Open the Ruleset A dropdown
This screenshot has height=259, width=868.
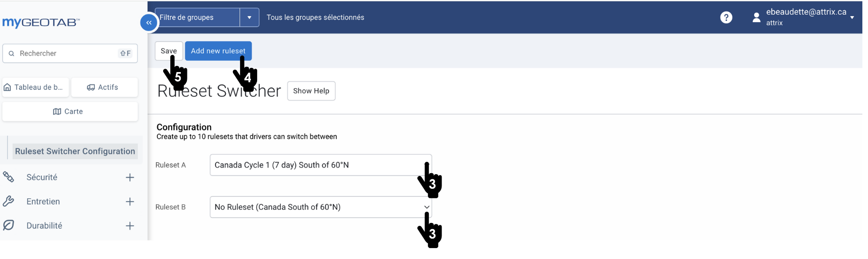pyautogui.click(x=321, y=165)
